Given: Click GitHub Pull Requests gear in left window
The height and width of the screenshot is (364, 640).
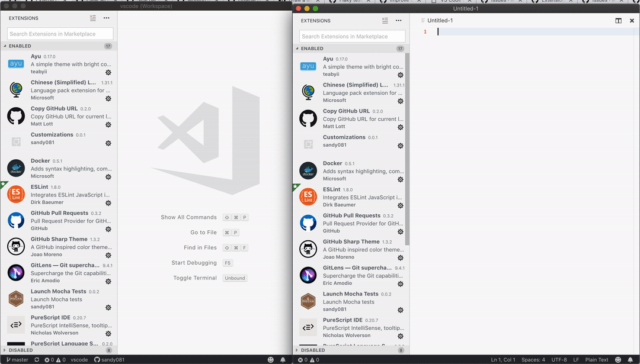Looking at the screenshot, I should [x=108, y=229].
